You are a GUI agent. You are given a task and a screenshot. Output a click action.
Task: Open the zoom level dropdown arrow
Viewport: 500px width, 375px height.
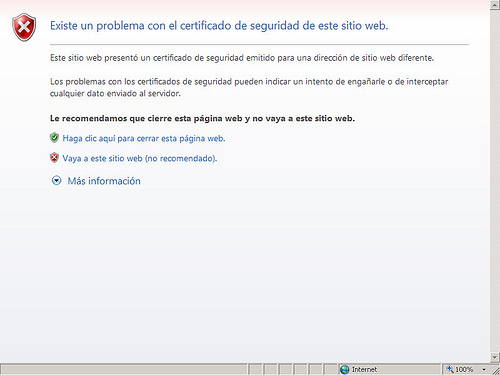pos(484,370)
